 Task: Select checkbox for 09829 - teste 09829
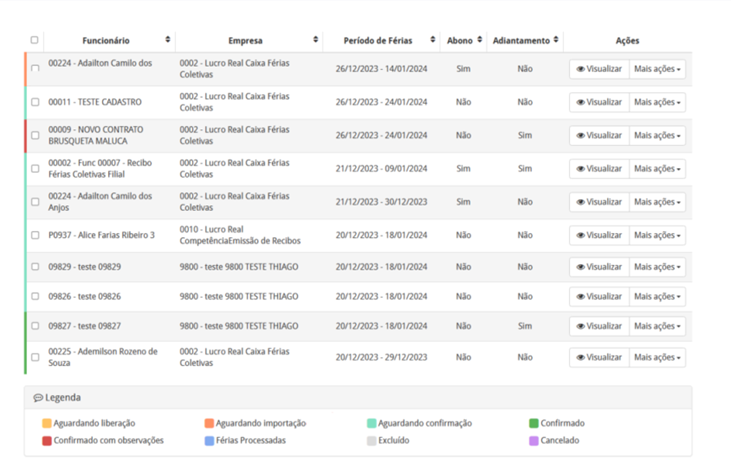click(35, 267)
